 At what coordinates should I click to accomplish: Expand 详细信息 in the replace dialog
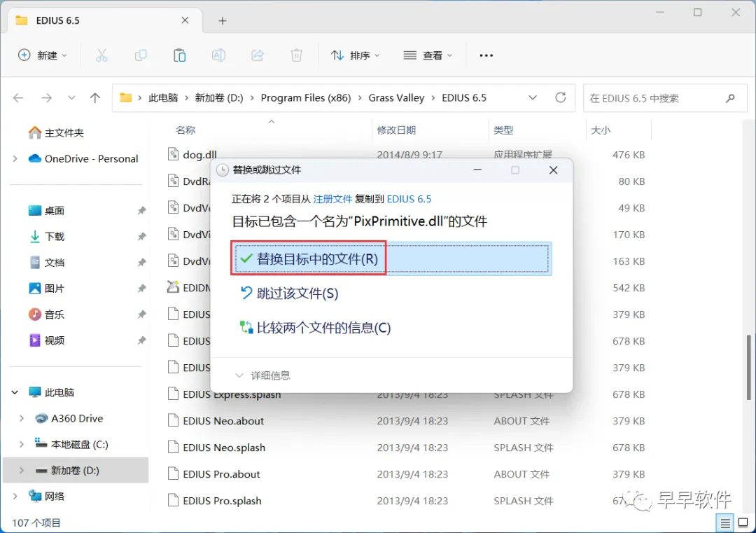click(x=262, y=375)
